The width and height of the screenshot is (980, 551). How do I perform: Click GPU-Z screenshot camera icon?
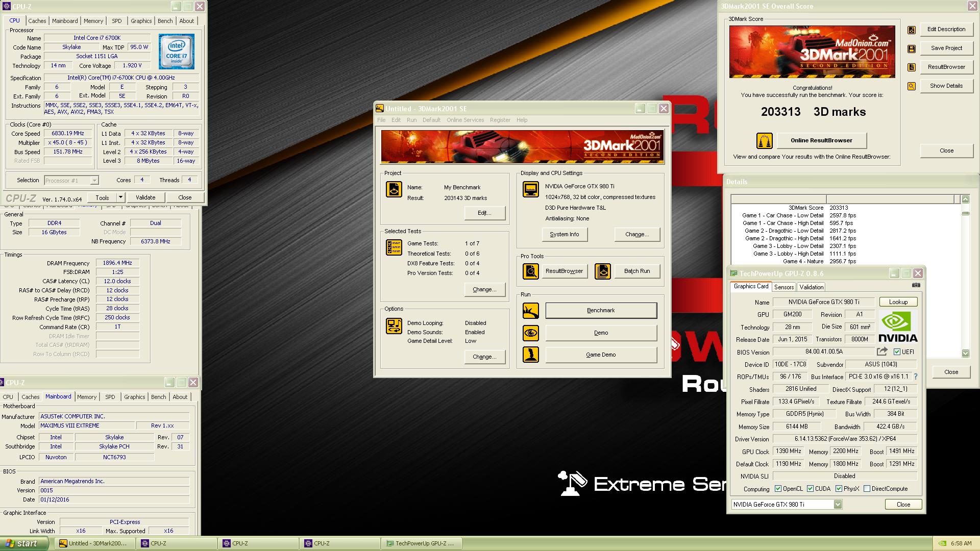916,285
